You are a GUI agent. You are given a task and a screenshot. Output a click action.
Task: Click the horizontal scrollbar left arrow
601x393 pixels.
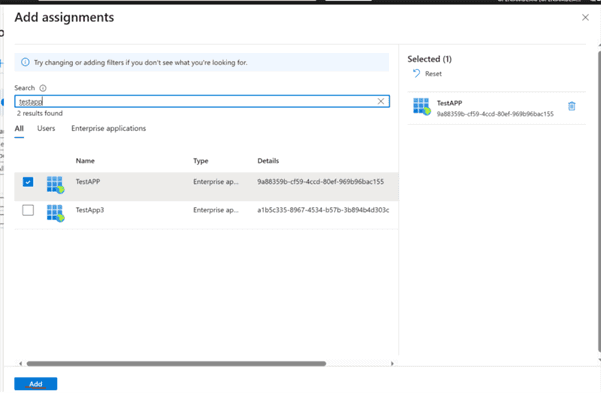tap(20, 363)
